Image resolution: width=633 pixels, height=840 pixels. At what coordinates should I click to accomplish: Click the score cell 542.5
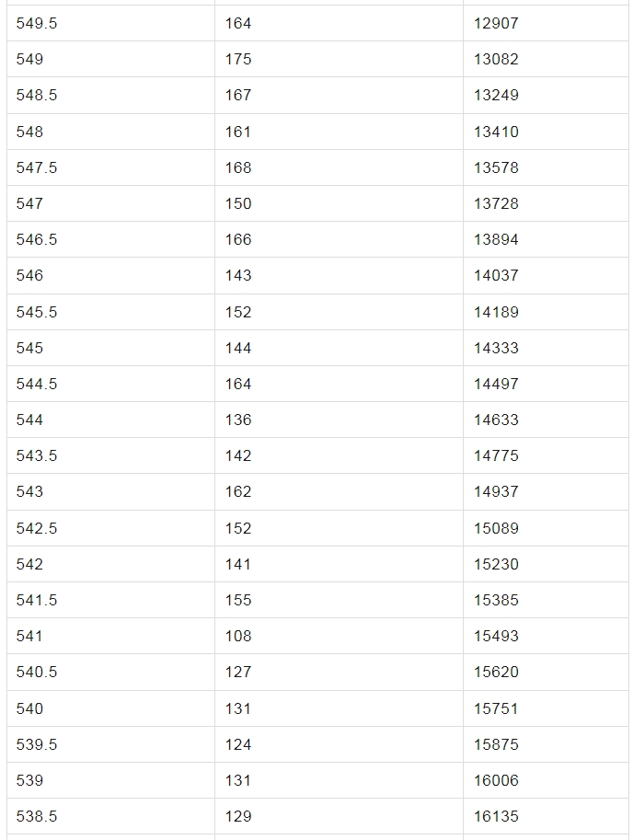(37, 528)
